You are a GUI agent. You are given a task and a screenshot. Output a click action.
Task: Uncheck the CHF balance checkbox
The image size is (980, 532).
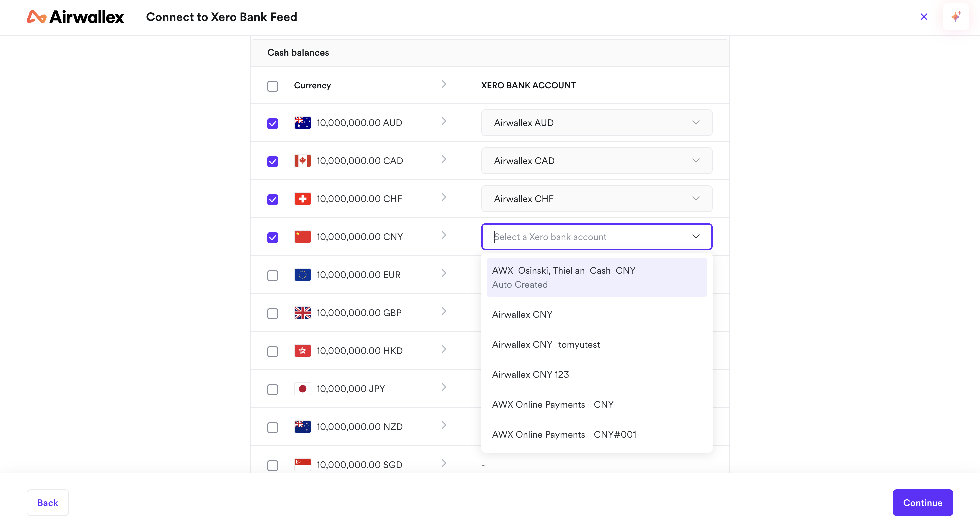pyautogui.click(x=273, y=199)
